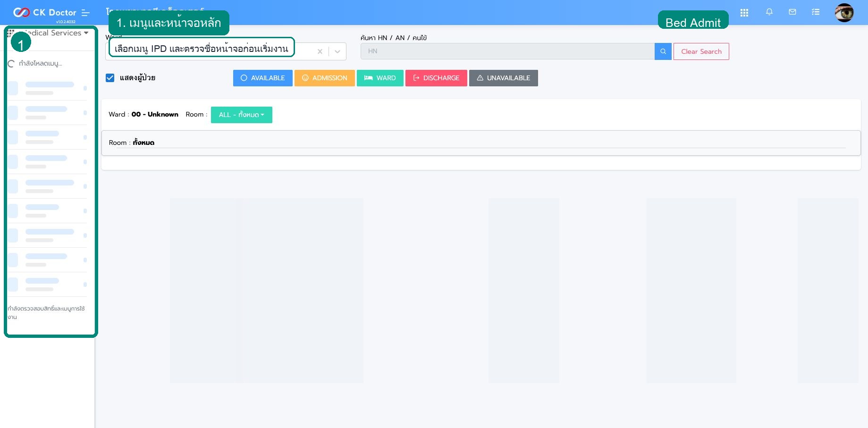Screen dimensions: 868x428
Task: Click the ค้นหา HN / AN / คนไข้ label
Action: point(394,38)
